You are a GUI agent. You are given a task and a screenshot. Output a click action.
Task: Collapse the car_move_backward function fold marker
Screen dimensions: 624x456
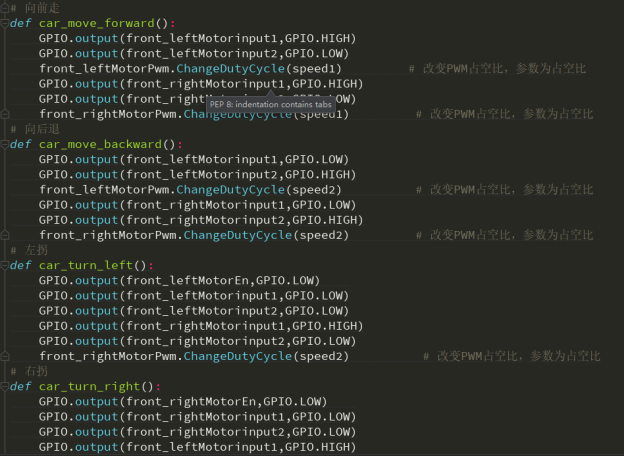pos(4,144)
